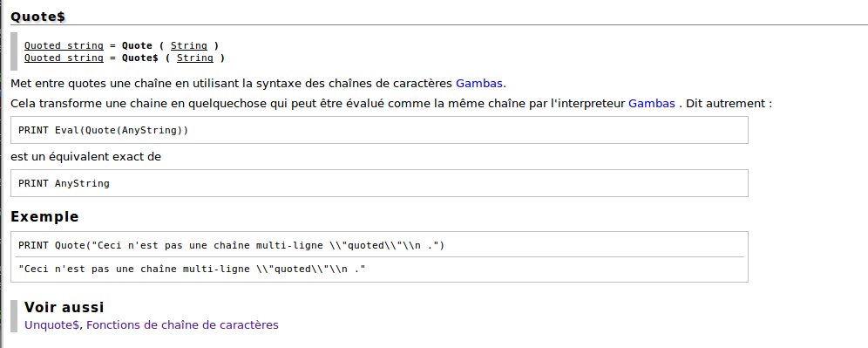
Task: Click the Quote$ page heading
Action: coord(37,17)
